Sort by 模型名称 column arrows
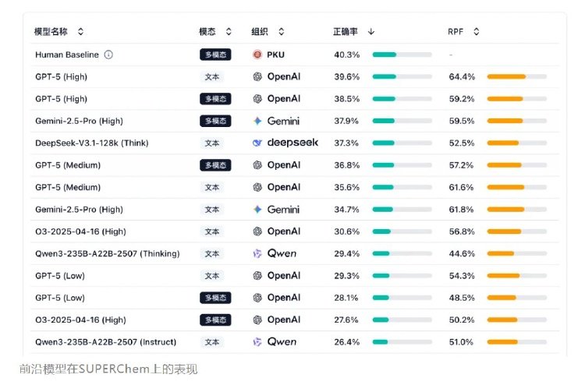 click(x=80, y=32)
